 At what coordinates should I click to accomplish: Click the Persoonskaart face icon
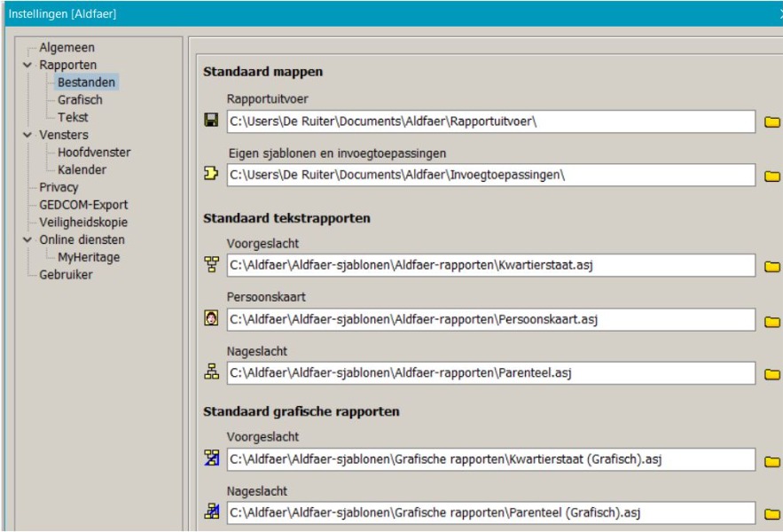211,319
